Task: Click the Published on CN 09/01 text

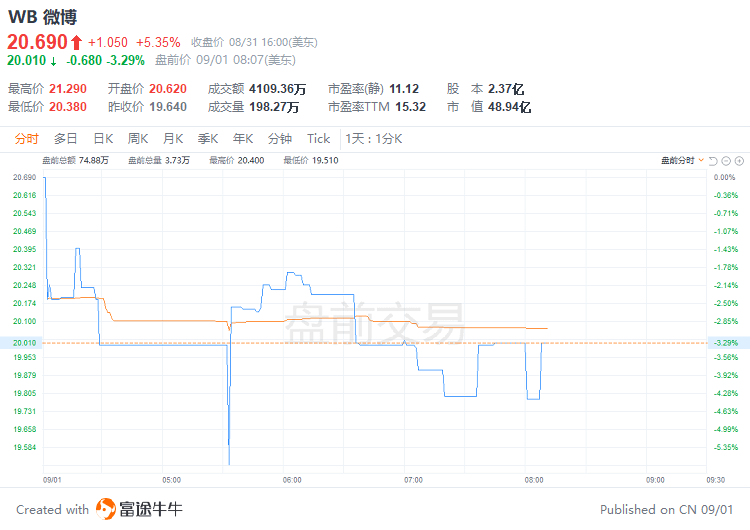Action: 666,509
